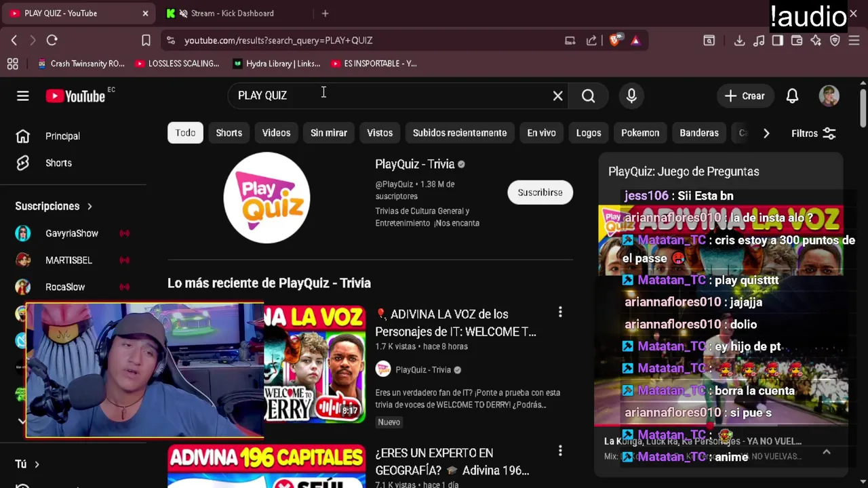Open the account avatar menu
Viewport: 868px width, 488px height.
click(829, 96)
